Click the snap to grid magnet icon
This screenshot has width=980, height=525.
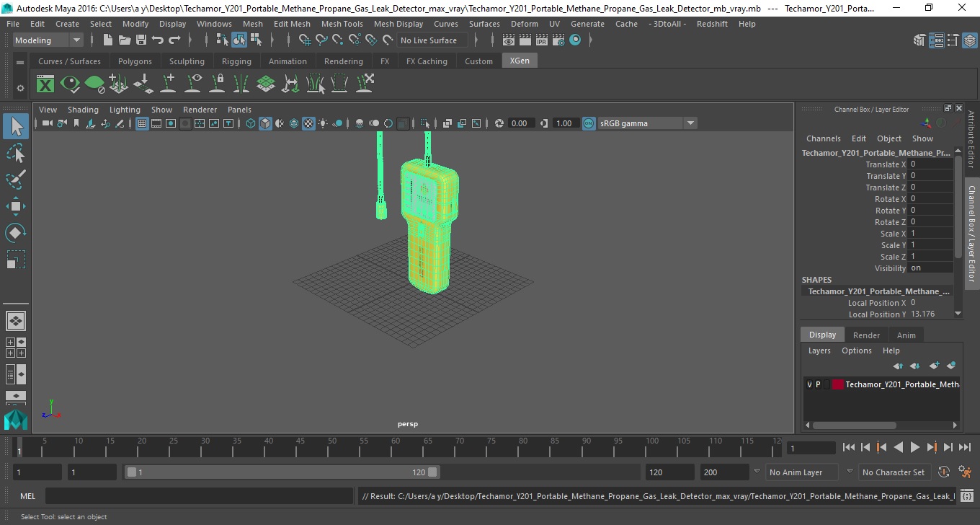click(x=304, y=40)
